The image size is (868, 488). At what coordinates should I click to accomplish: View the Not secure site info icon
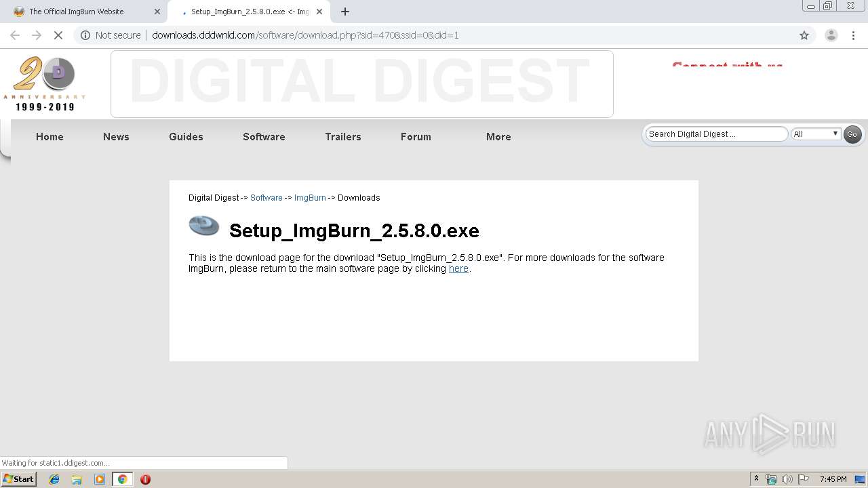point(85,35)
